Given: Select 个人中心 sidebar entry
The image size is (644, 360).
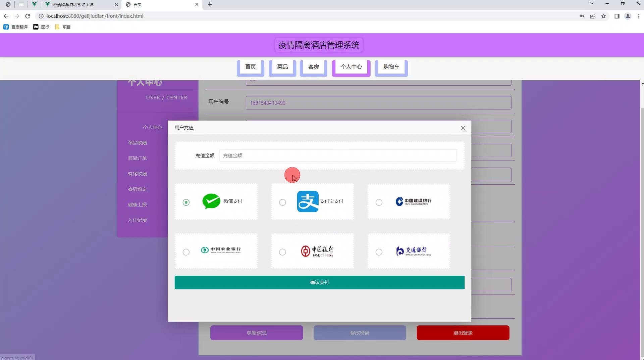Looking at the screenshot, I should (152, 127).
